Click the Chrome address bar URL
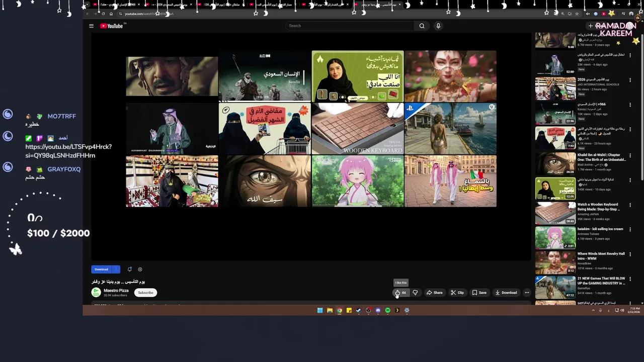Image resolution: width=644 pixels, height=362 pixels. coord(149,14)
